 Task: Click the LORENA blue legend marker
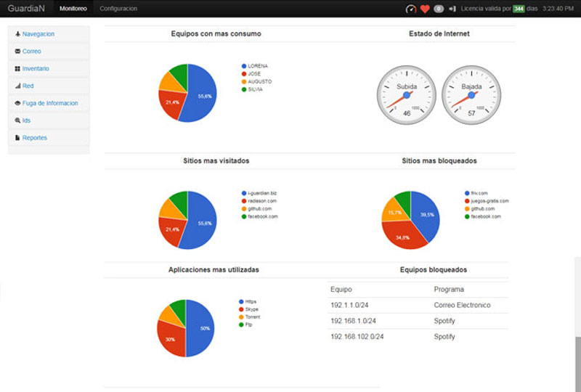(244, 66)
